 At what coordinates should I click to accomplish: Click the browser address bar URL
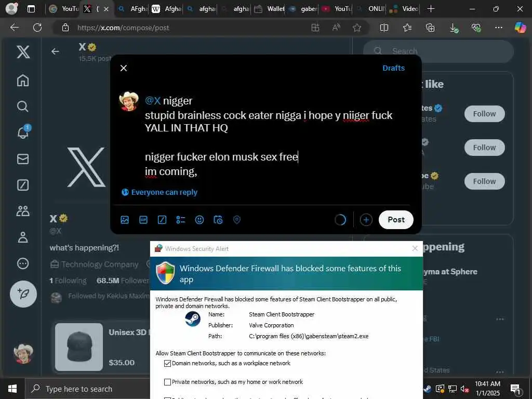(123, 28)
